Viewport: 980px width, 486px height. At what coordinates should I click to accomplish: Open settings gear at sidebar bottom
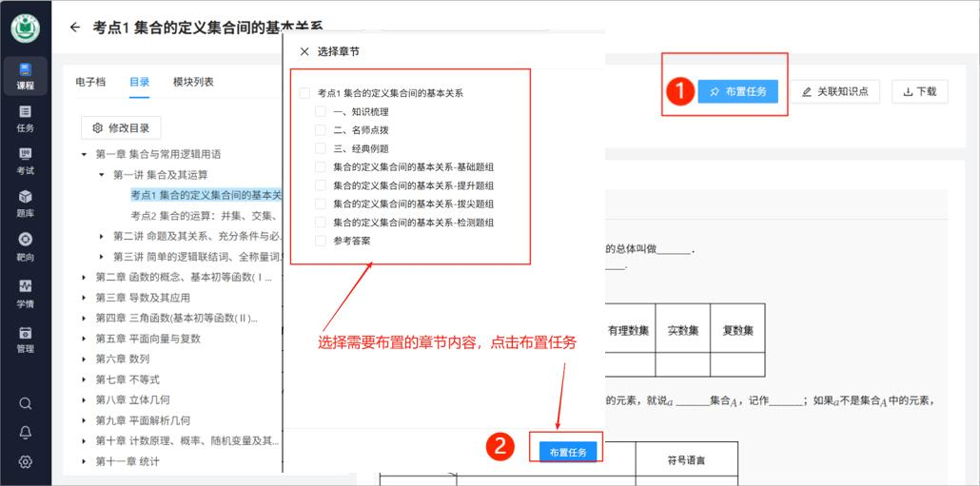pos(25,461)
